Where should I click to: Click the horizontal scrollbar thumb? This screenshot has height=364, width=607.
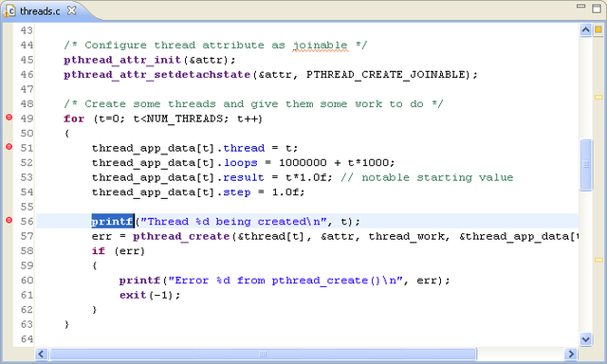(263, 354)
